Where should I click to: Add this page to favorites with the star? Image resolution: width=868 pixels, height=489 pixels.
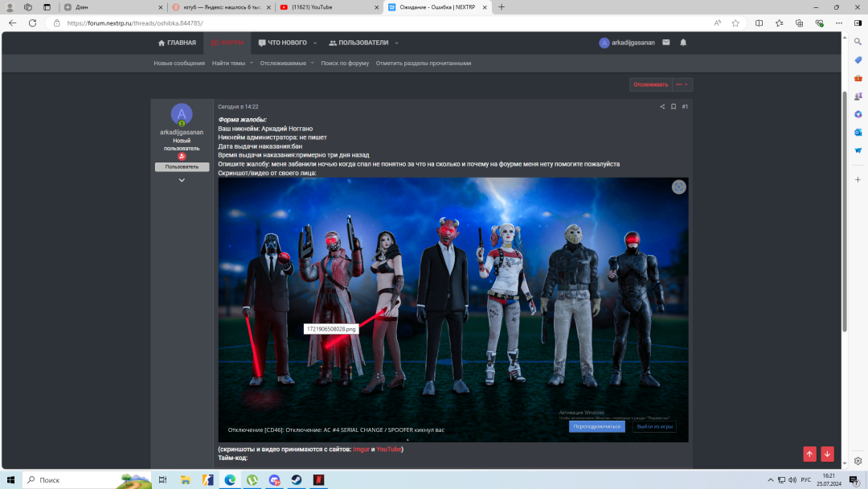click(x=735, y=23)
